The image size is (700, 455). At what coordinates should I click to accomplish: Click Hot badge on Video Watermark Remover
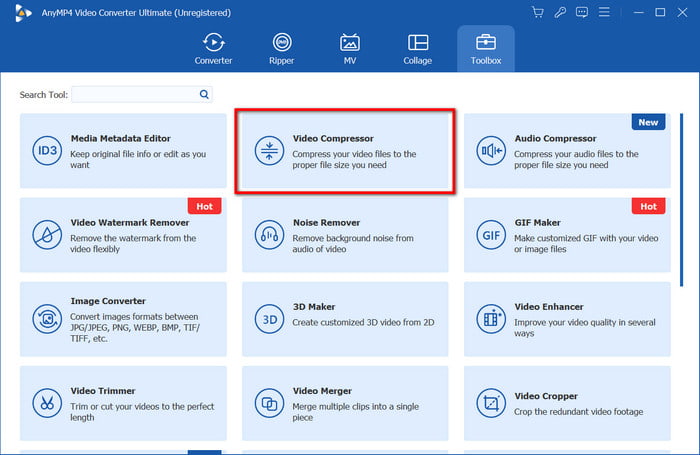pyautogui.click(x=204, y=206)
